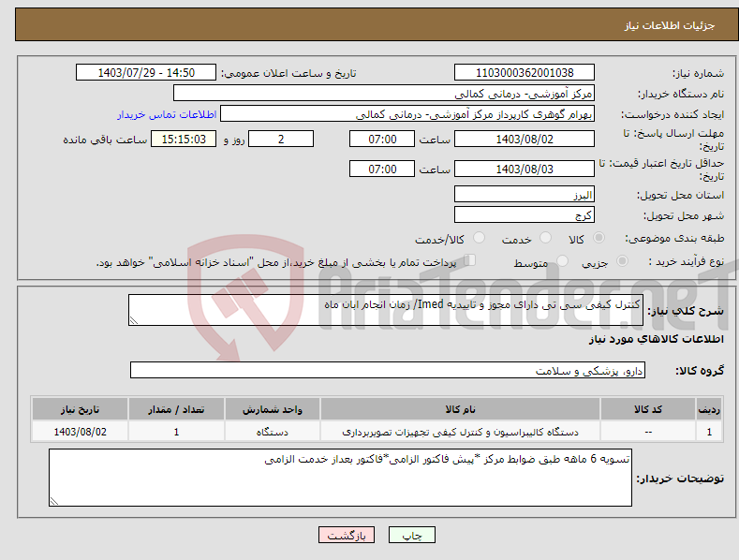The height and width of the screenshot is (560, 739).
Task: Click the طبقه بندی موضوعی label
Action: [674, 238]
